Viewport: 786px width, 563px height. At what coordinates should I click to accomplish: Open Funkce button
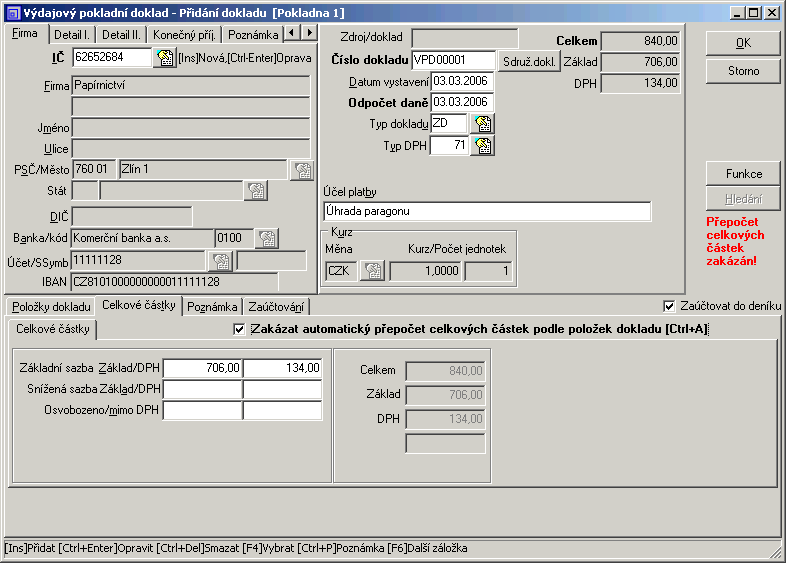click(x=743, y=174)
